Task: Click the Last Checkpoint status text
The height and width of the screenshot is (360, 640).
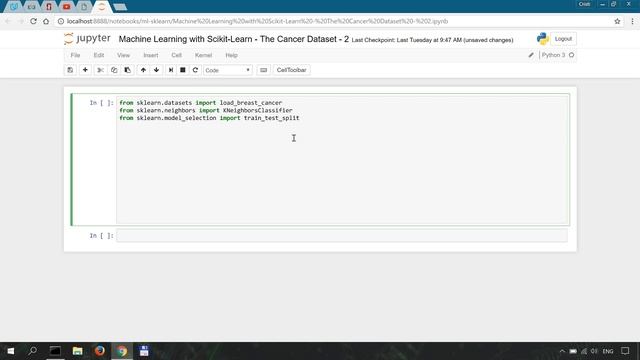Action: pyautogui.click(x=432, y=40)
